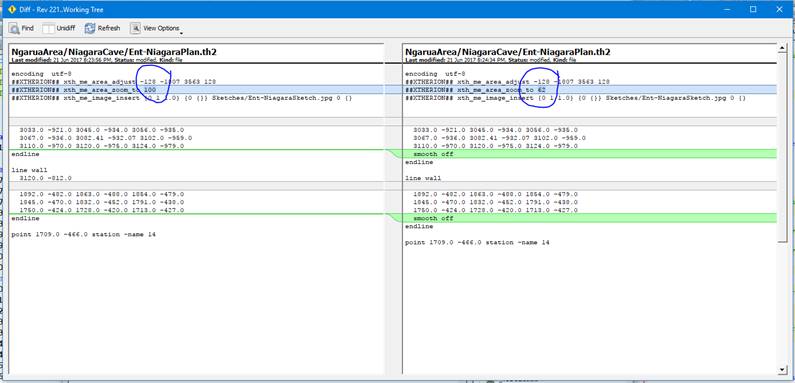Minimize the Diff window

(x=728, y=9)
